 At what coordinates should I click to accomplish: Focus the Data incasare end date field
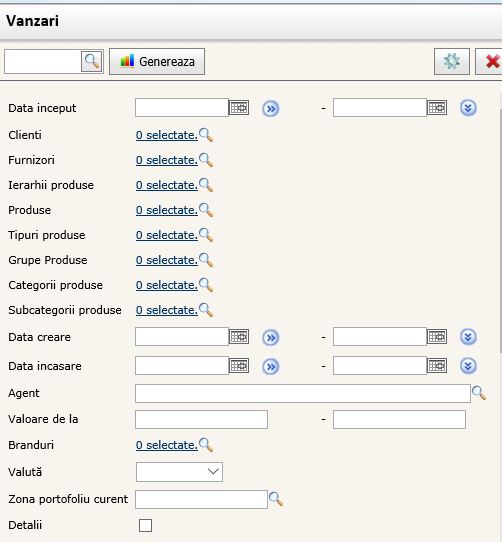coord(380,366)
